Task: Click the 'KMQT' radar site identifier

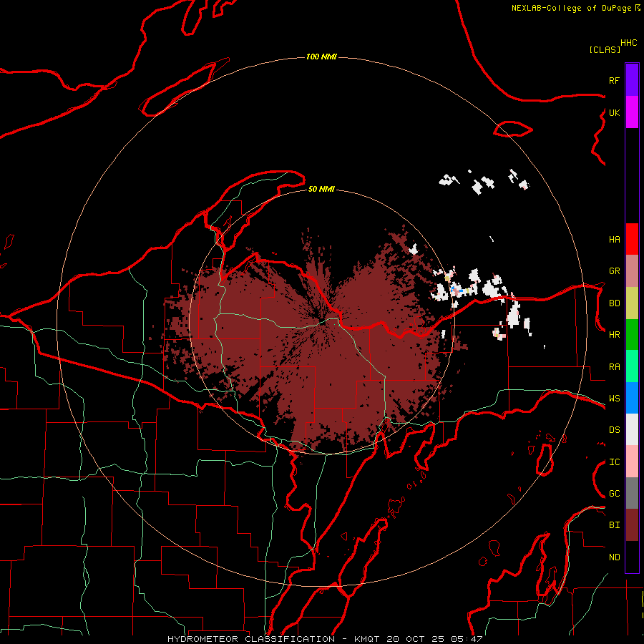Action: click(x=367, y=639)
